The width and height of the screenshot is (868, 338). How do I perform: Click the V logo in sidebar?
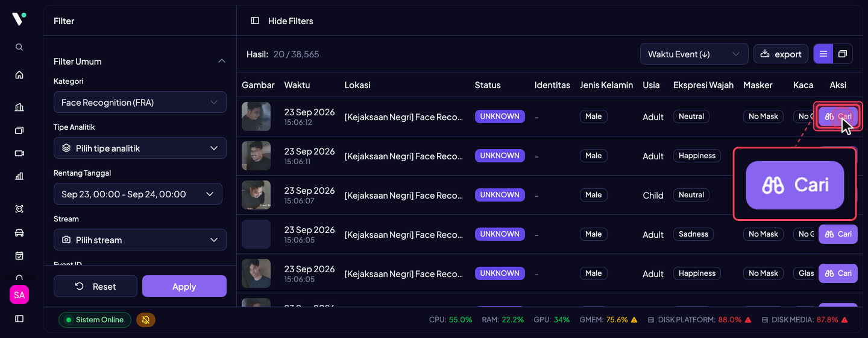click(19, 19)
